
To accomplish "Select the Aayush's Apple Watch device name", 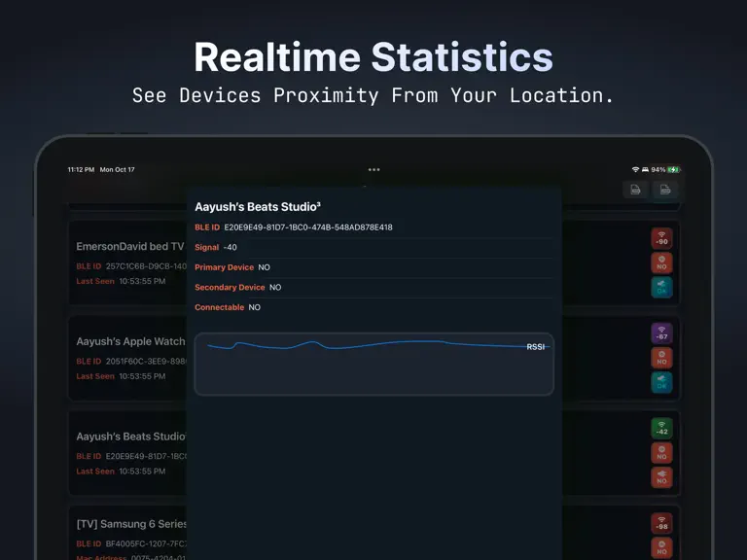I will 130,341.
